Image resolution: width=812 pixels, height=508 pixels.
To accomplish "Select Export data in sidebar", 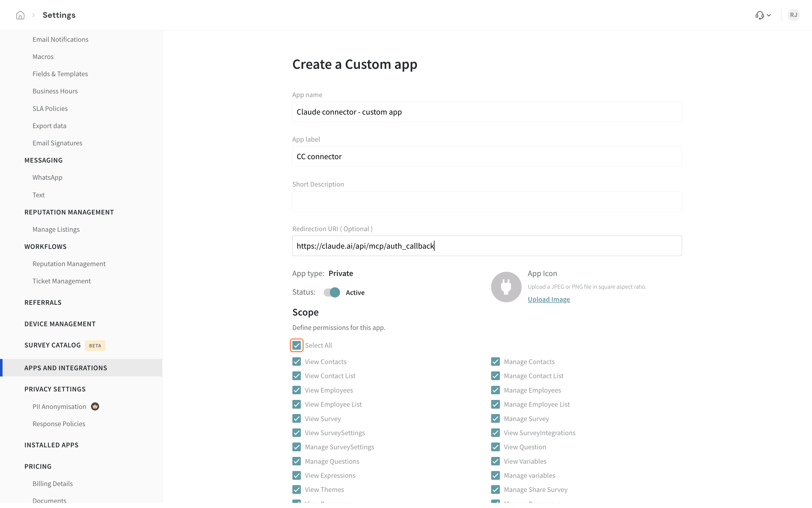I will tap(49, 126).
